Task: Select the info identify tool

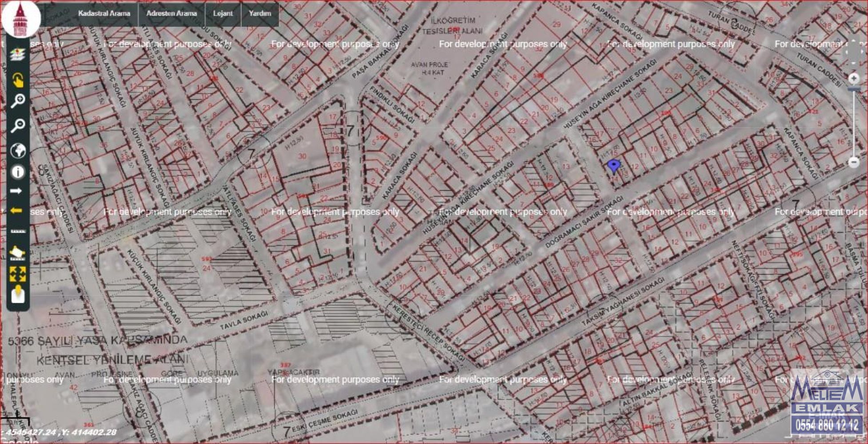Action: 18,172
